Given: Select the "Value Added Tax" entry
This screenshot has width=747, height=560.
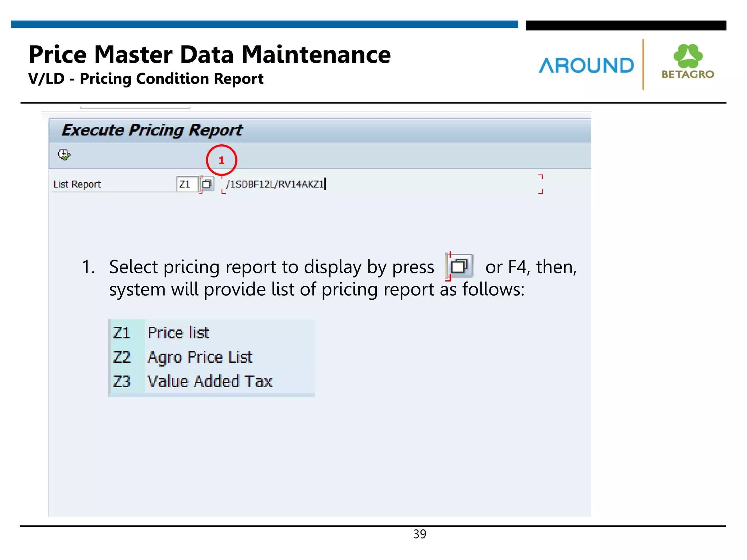Looking at the screenshot, I should 210,381.
